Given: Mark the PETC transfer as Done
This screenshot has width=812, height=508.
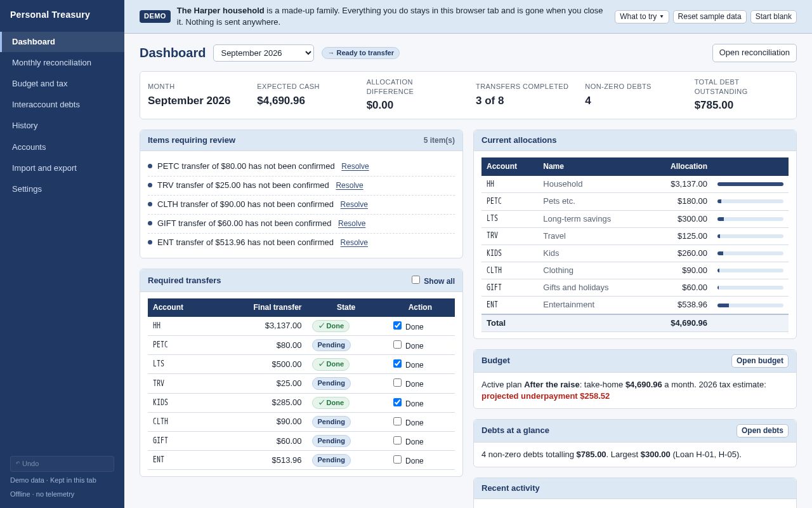Looking at the screenshot, I should (397, 345).
